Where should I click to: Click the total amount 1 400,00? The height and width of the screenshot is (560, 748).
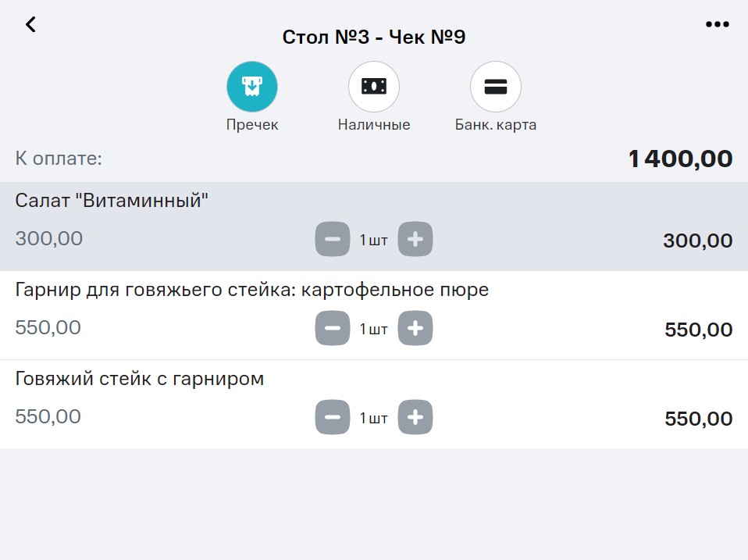click(x=680, y=159)
